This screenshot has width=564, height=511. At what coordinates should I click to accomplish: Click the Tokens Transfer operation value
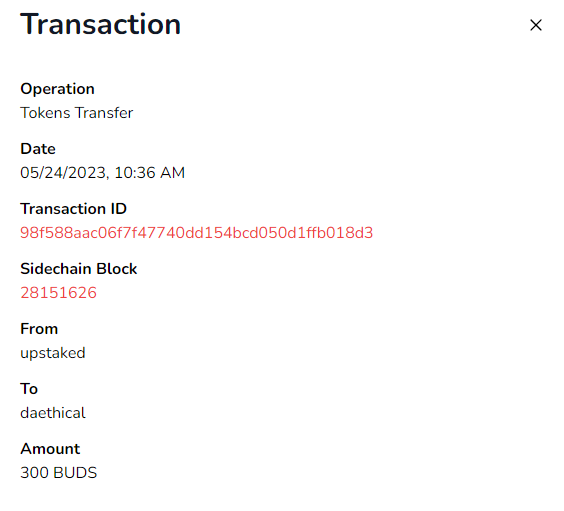77,113
